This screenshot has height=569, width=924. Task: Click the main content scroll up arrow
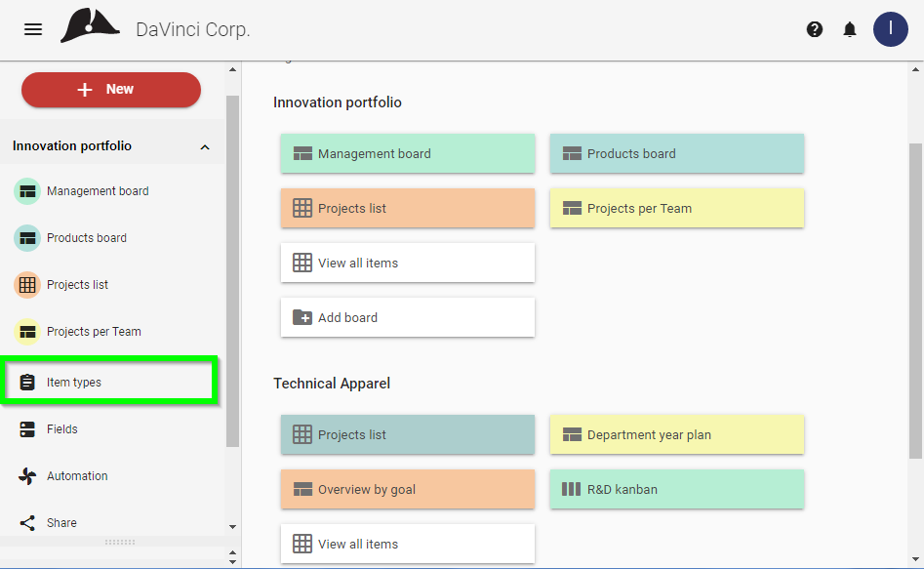pyautogui.click(x=916, y=69)
